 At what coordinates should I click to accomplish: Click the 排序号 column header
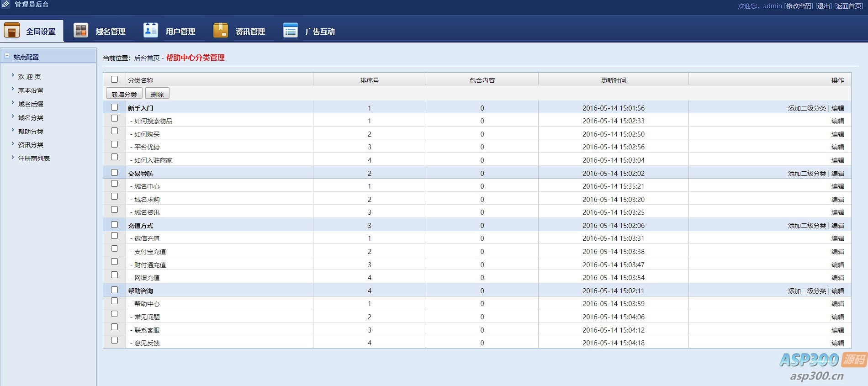coord(370,80)
